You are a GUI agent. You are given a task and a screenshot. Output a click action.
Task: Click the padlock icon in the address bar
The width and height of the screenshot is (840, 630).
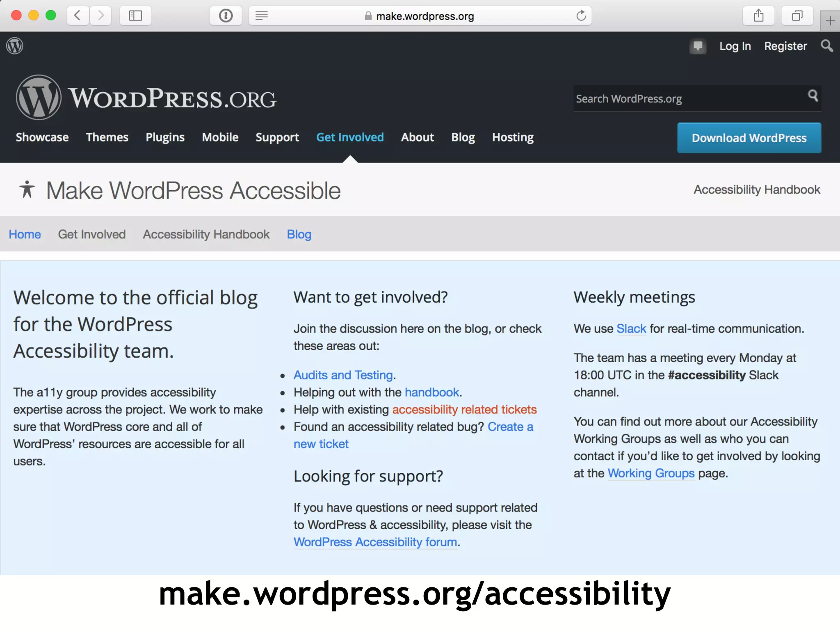pyautogui.click(x=368, y=16)
